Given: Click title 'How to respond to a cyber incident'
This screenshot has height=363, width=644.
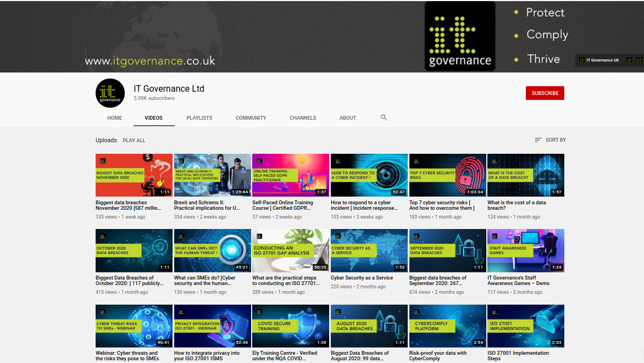Looking at the screenshot, I should 364,205.
